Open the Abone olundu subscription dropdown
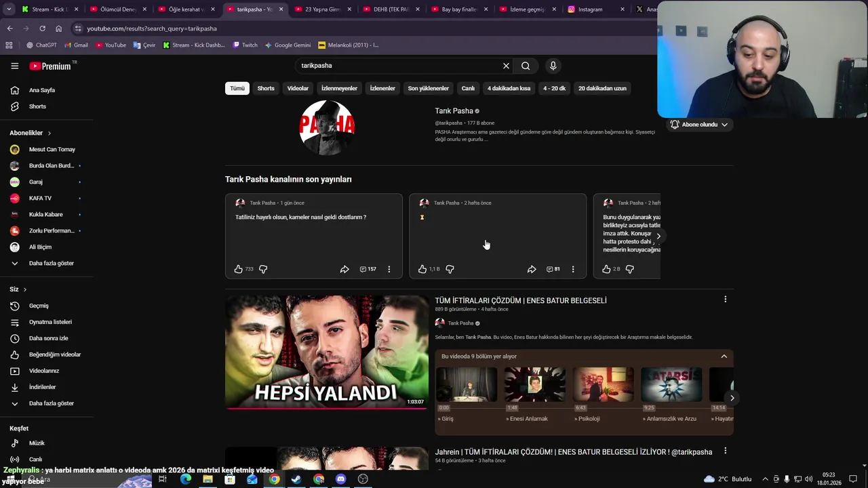 (x=698, y=125)
